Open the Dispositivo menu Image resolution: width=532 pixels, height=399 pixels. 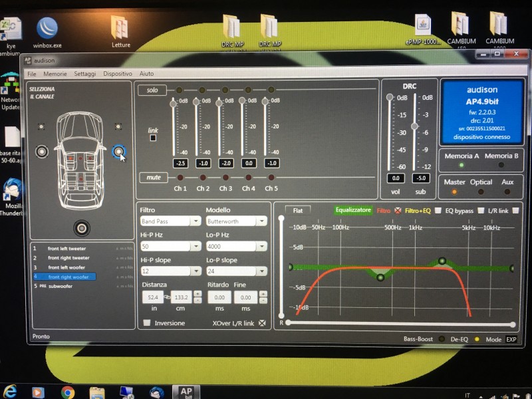(118, 74)
